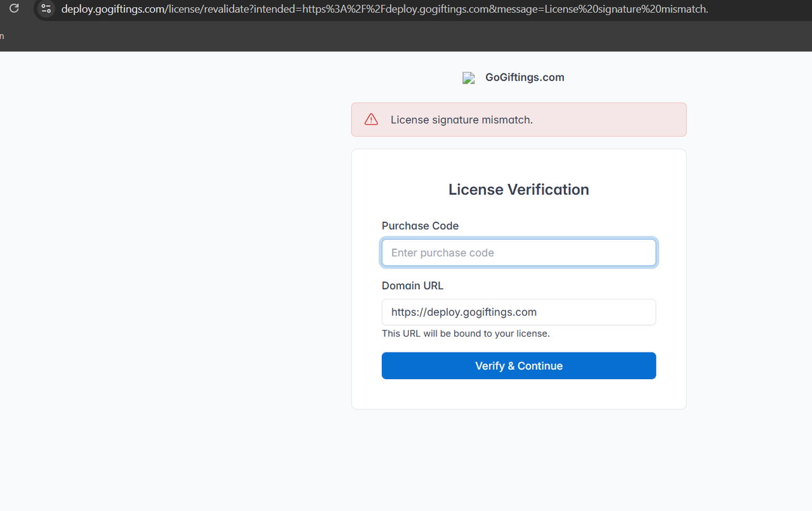Viewport: 812px width, 511px height.
Task: Select the browser address bar URL
Action: pyautogui.click(x=384, y=9)
